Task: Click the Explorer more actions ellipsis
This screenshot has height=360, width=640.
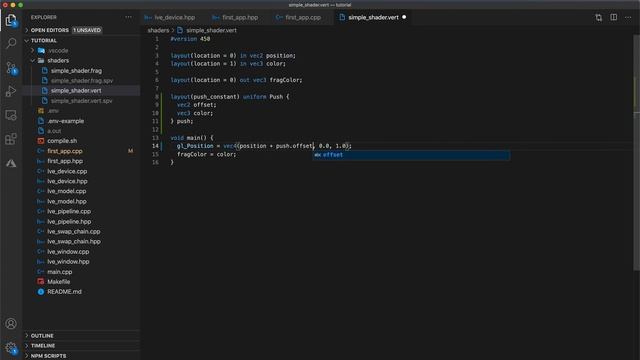Action: pyautogui.click(x=129, y=18)
